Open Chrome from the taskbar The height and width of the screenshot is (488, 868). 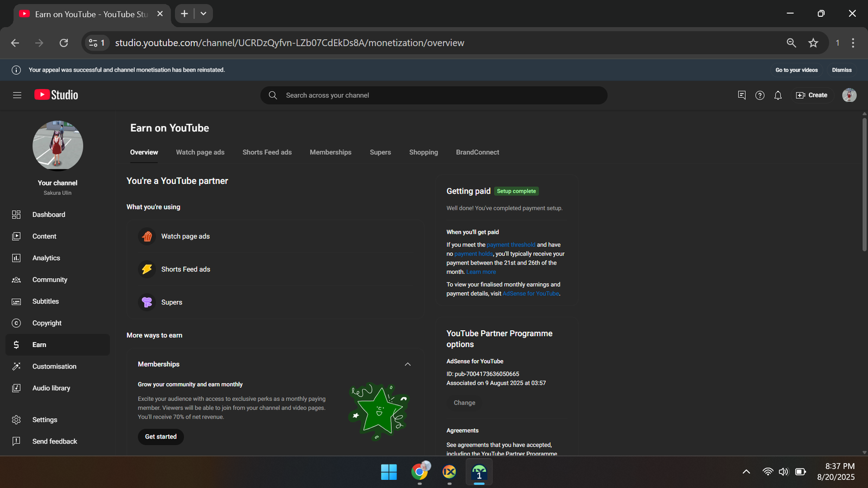(420, 472)
